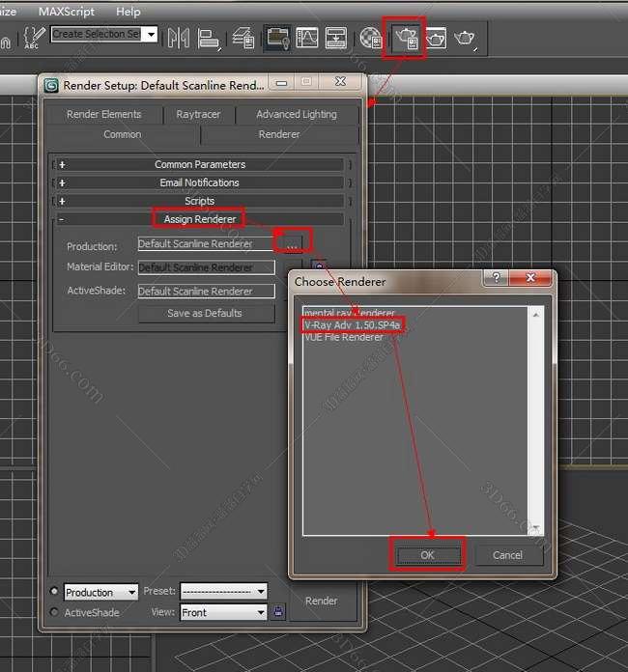Viewport: 628px width, 672px height.
Task: Switch to the Raytracer tab
Action: (198, 114)
